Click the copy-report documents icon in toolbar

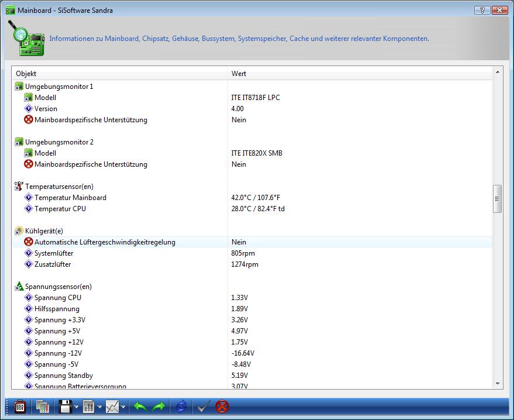point(42,407)
